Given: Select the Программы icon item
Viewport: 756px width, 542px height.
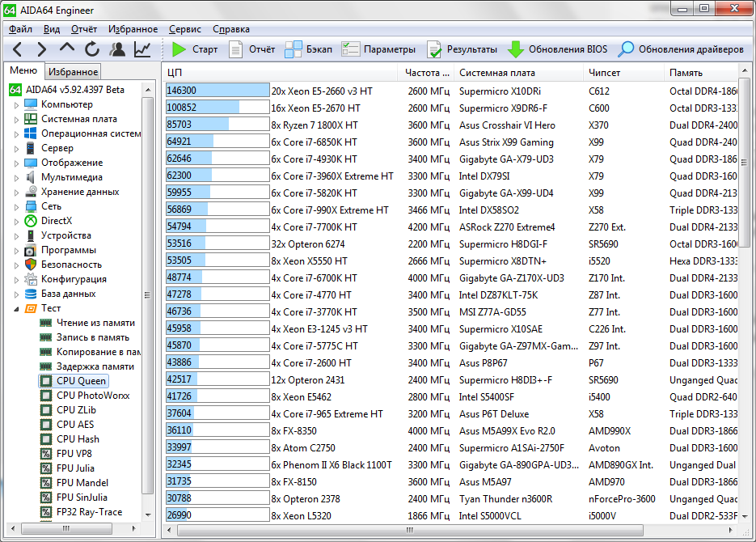Looking at the screenshot, I should pos(31,250).
